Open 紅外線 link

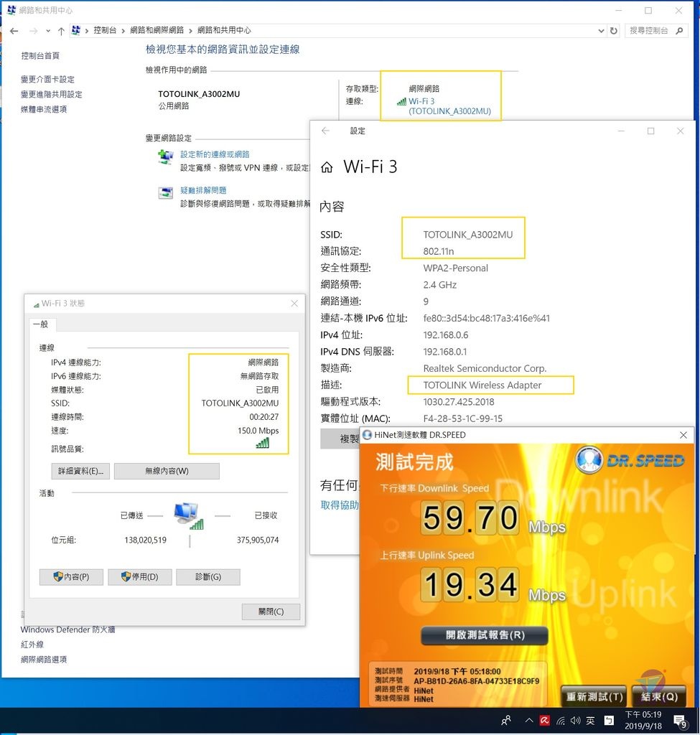pos(32,645)
